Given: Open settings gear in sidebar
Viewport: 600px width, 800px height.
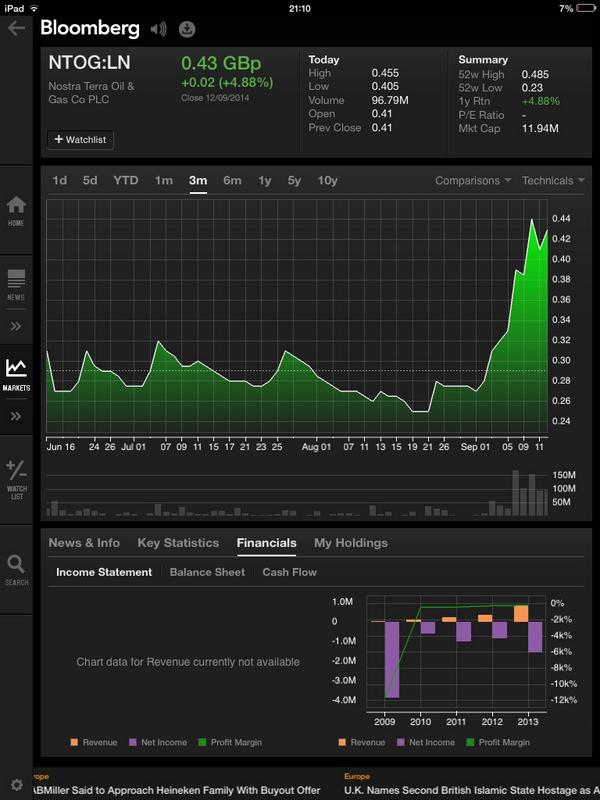Looking at the screenshot, I should [x=16, y=784].
